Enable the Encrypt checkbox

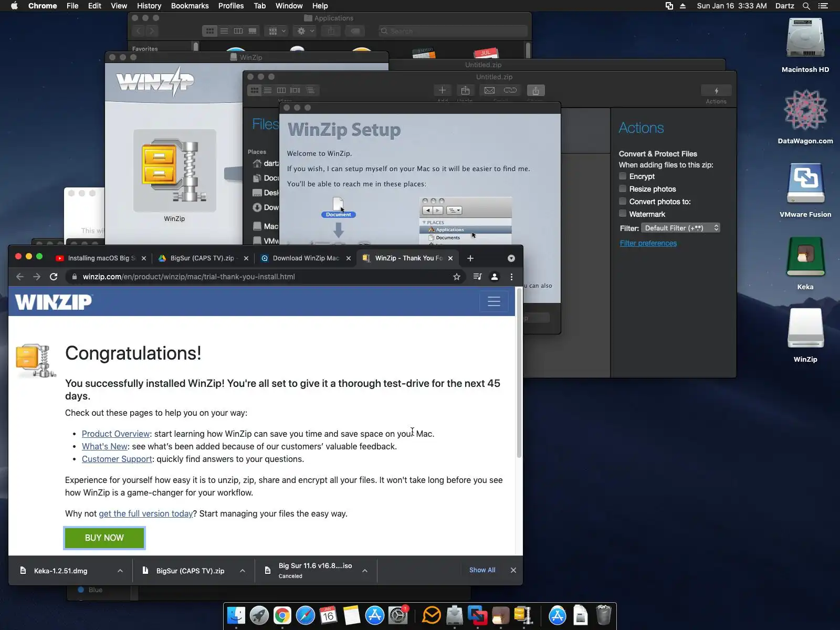click(x=623, y=176)
